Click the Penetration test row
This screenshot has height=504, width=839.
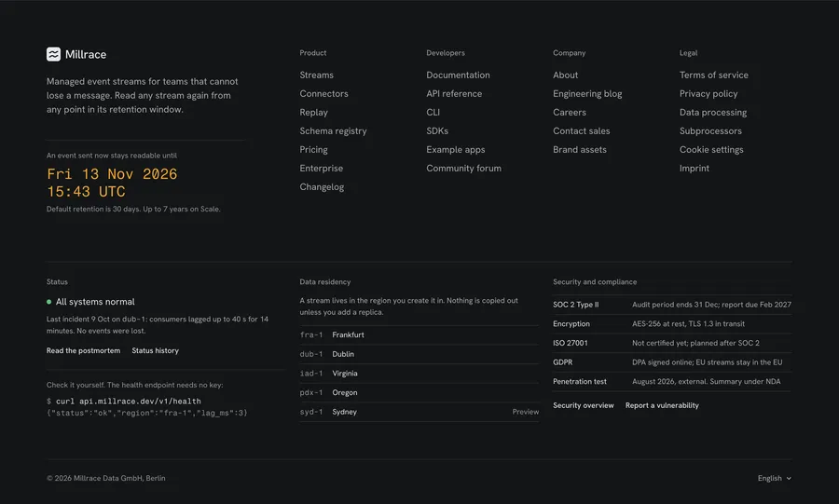(672, 382)
